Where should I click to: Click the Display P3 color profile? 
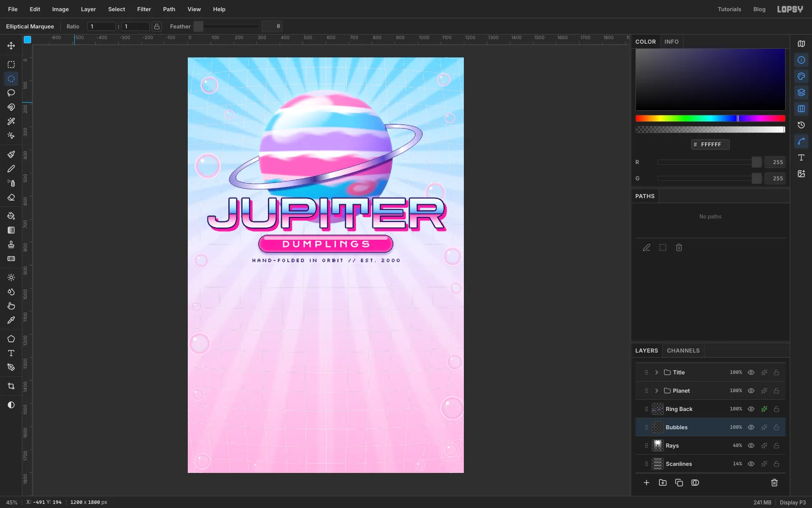coord(793,502)
